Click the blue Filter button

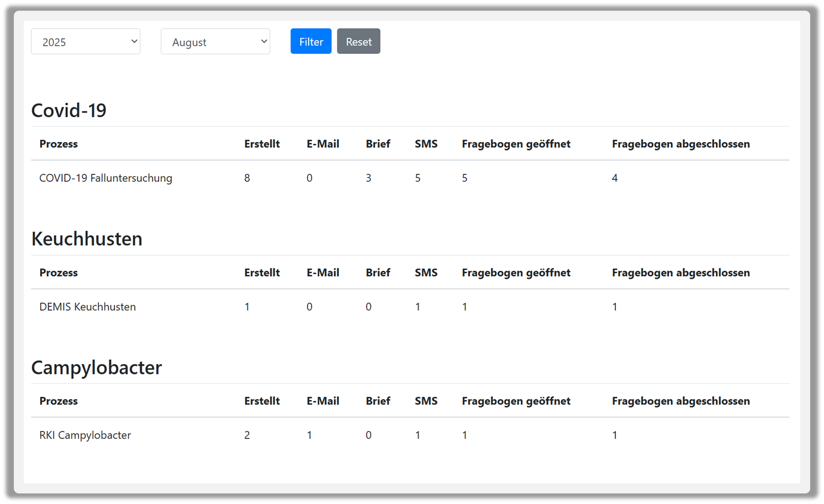tap(311, 41)
